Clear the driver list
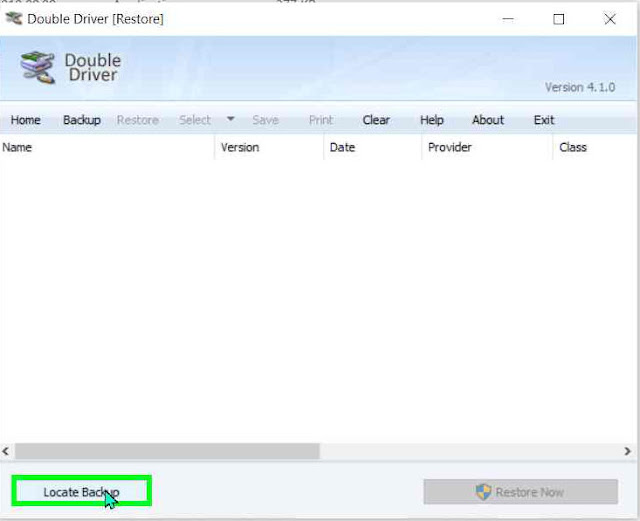Viewport: 640px width, 521px height. (x=376, y=120)
